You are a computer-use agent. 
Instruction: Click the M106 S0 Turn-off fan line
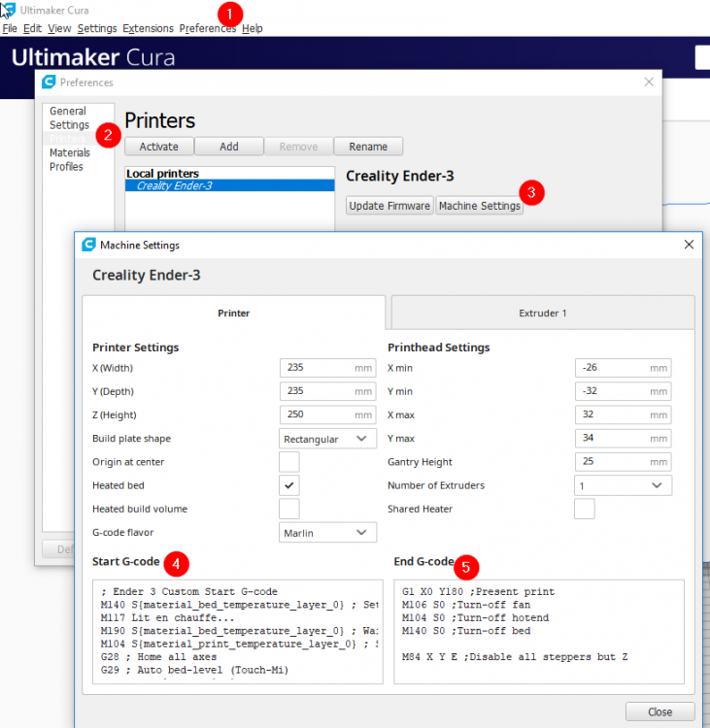coord(466,605)
